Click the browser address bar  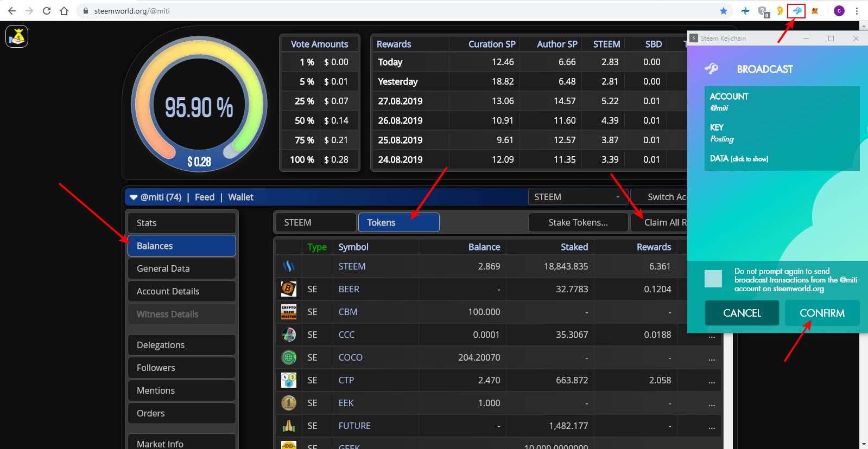[380, 11]
